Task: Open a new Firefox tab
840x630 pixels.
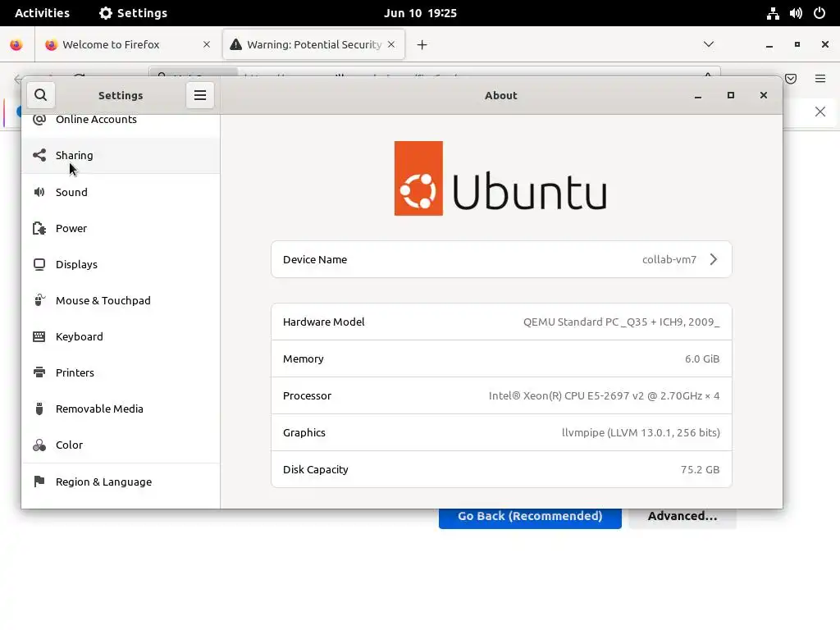Action: [422, 45]
